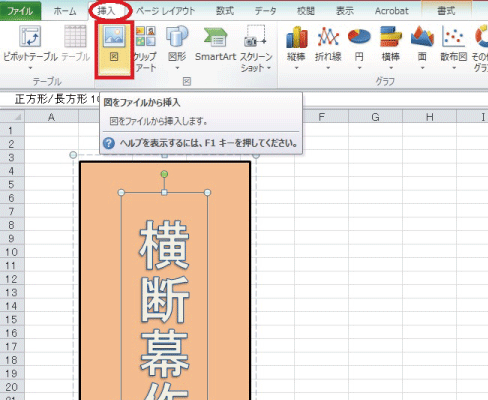Open the 図 group dialog launcher
Image resolution: width=488 pixels, height=400 pixels.
point(187,81)
